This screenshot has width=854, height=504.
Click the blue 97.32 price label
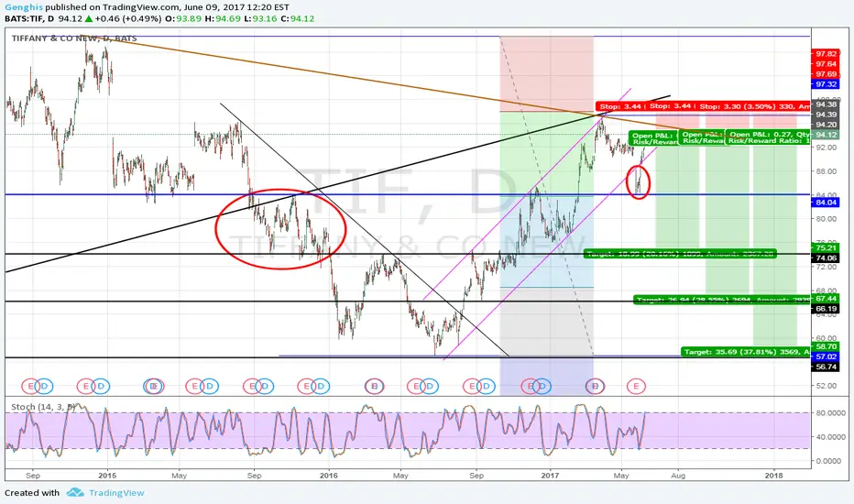(x=826, y=84)
